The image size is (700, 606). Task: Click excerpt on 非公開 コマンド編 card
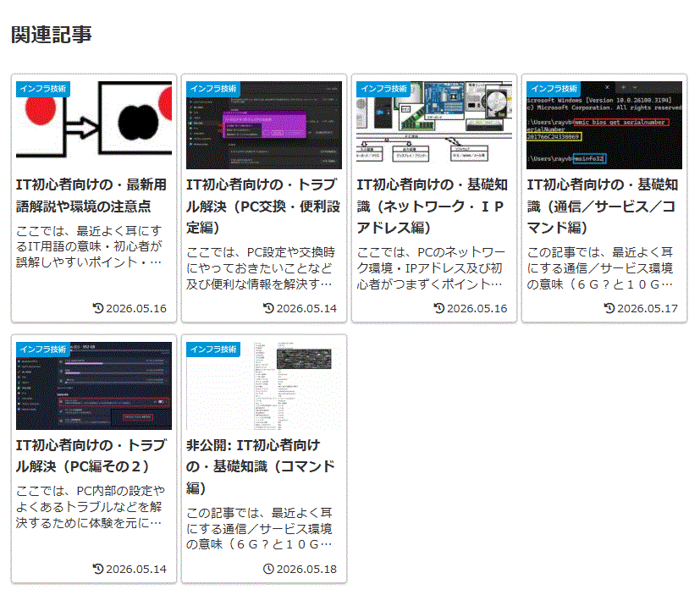pyautogui.click(x=259, y=528)
